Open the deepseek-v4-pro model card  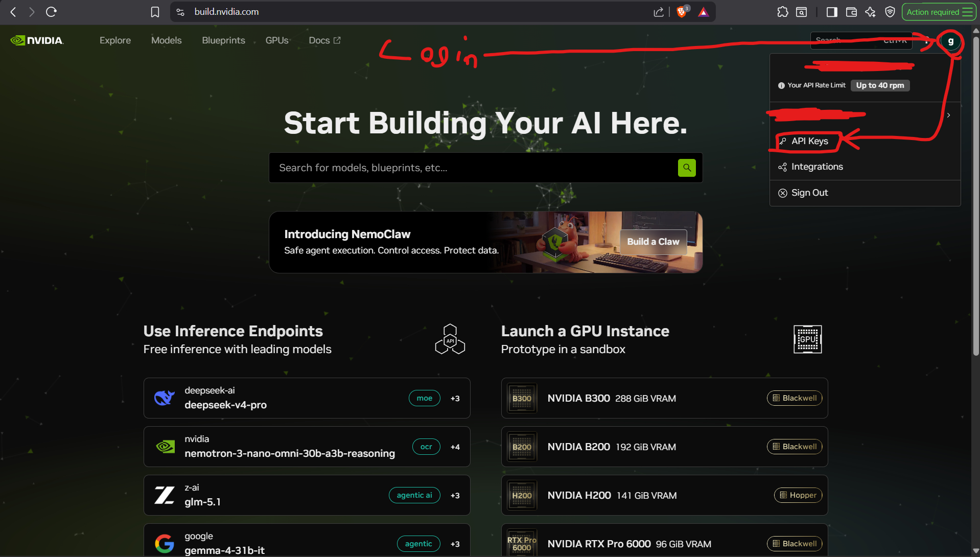pos(307,398)
